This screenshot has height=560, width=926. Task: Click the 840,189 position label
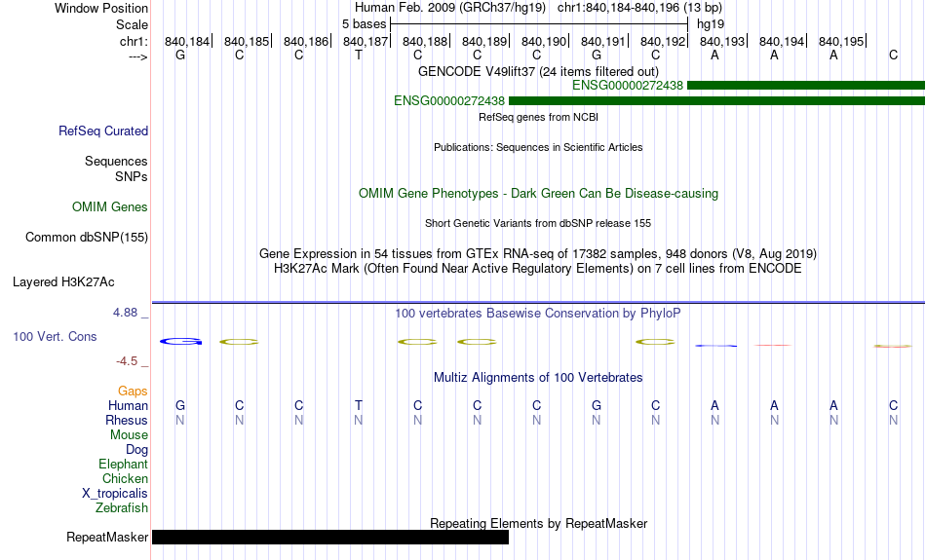484,41
